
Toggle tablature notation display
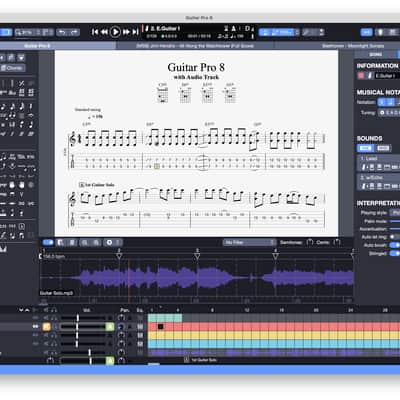tap(391, 102)
